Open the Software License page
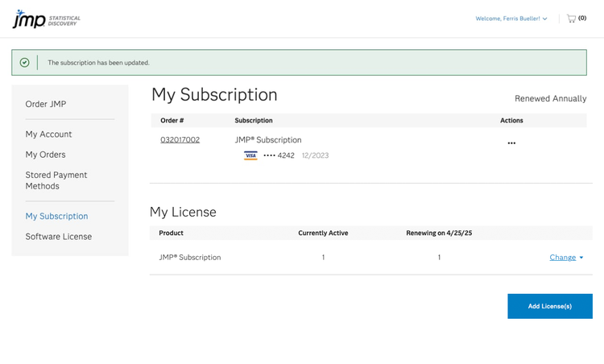 pyautogui.click(x=58, y=237)
